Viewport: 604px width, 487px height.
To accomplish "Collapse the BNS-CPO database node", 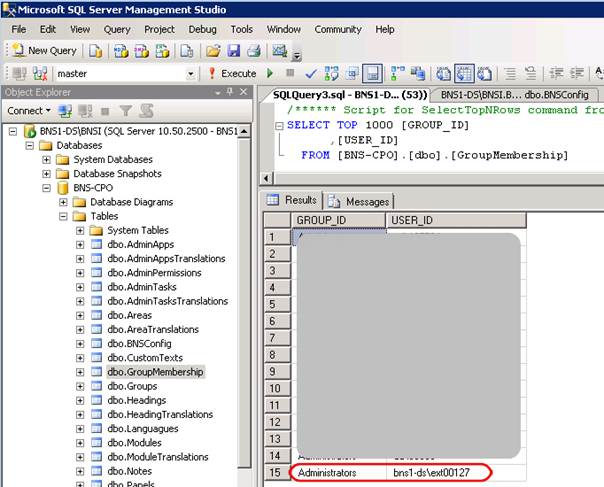I will coord(46,188).
